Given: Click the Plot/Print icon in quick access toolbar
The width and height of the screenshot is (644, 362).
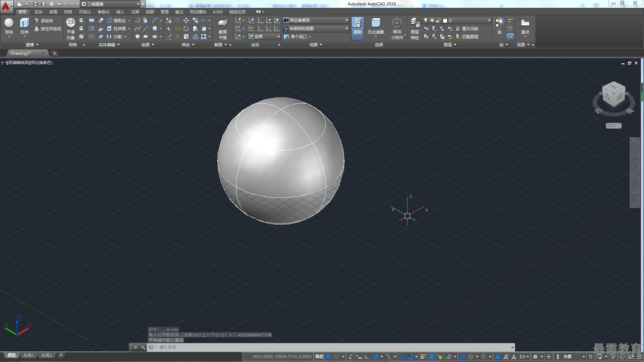Looking at the screenshot, I should tap(52, 4).
